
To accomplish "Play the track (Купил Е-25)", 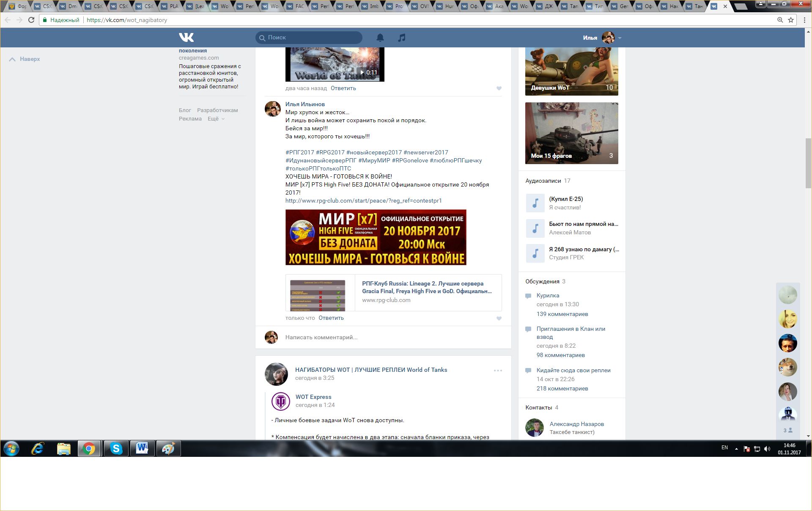I will tap(535, 203).
